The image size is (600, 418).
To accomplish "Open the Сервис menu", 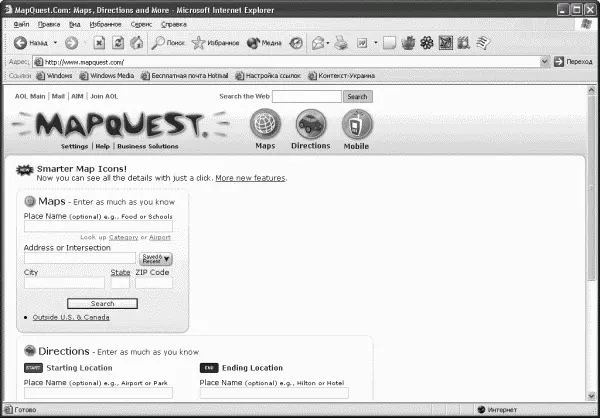I will [141, 24].
